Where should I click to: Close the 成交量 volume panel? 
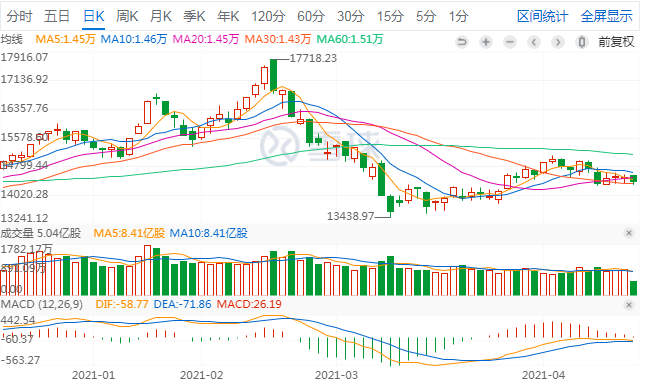click(x=629, y=233)
